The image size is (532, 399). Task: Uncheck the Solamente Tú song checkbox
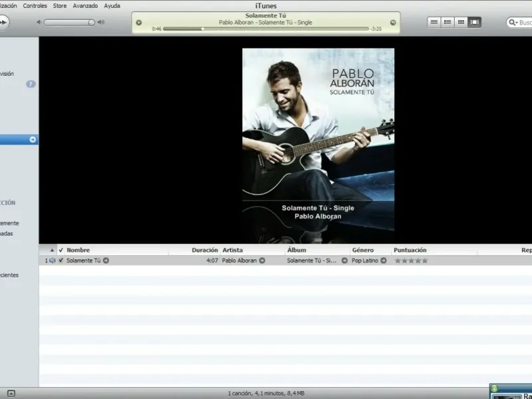coord(61,260)
